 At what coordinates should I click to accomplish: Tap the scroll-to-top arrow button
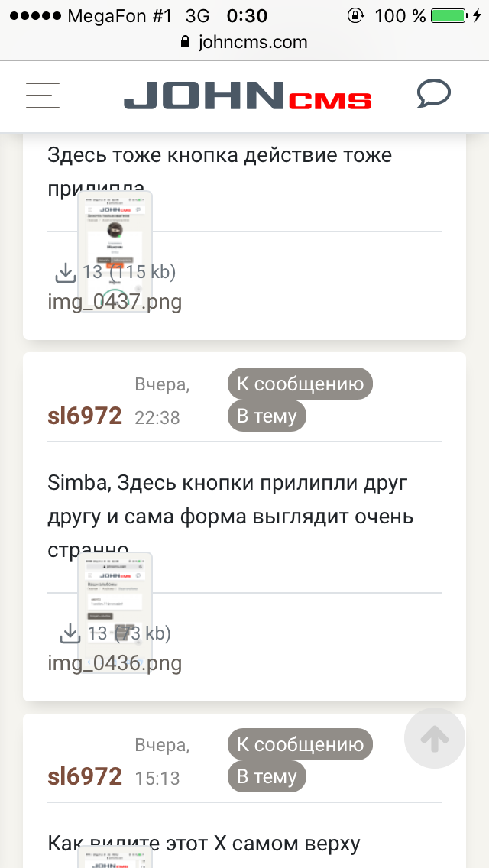pyautogui.click(x=434, y=738)
